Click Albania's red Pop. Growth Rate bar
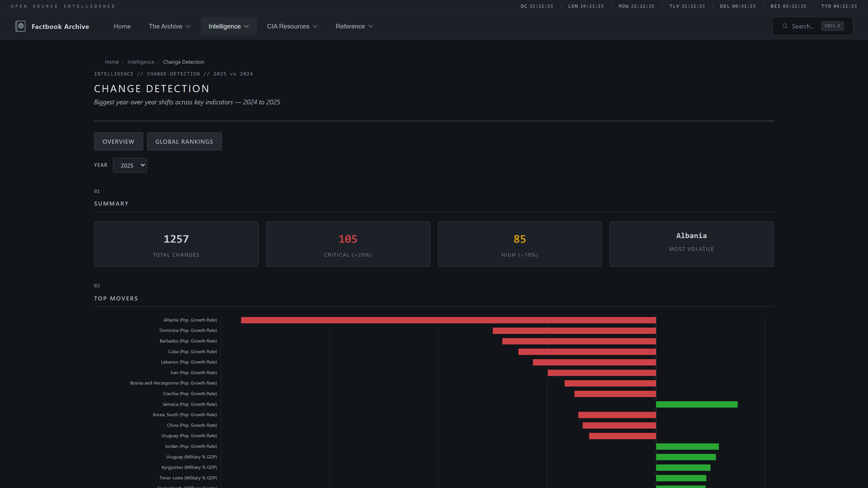This screenshot has width=868, height=488. click(x=448, y=320)
